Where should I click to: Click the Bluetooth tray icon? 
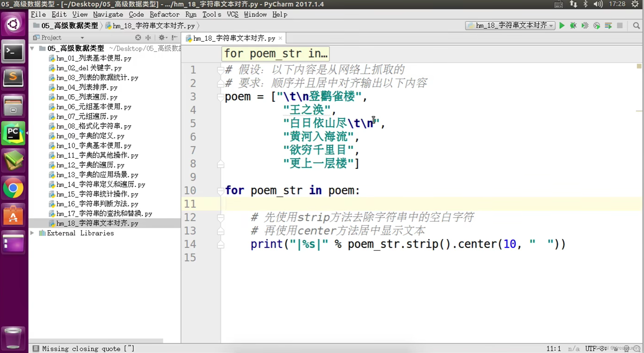point(585,4)
